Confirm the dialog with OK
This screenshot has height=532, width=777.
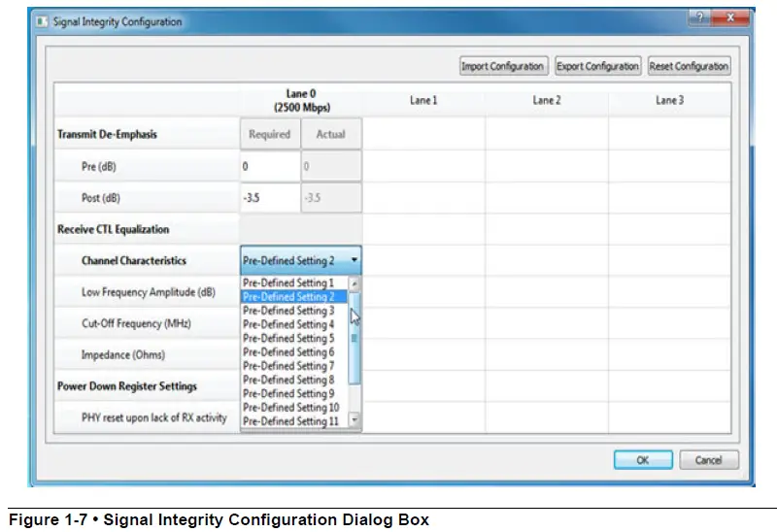tap(643, 460)
